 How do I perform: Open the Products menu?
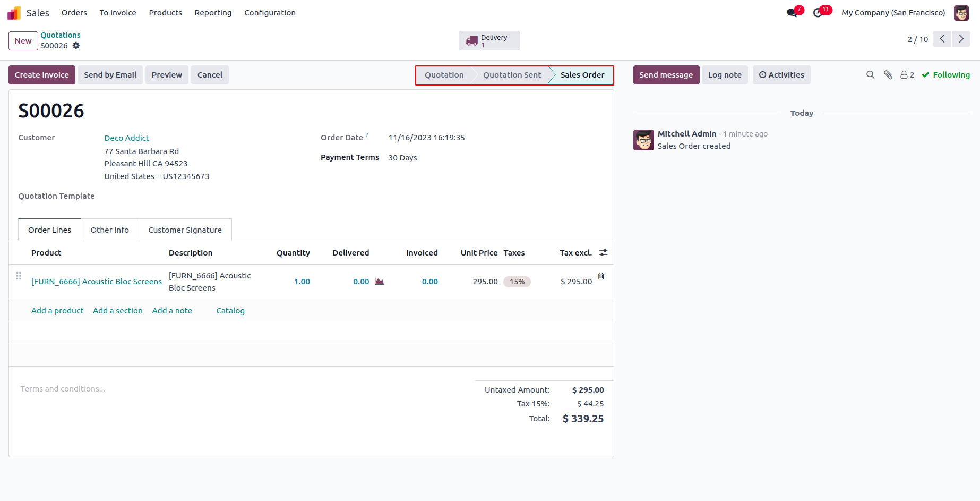tap(166, 13)
